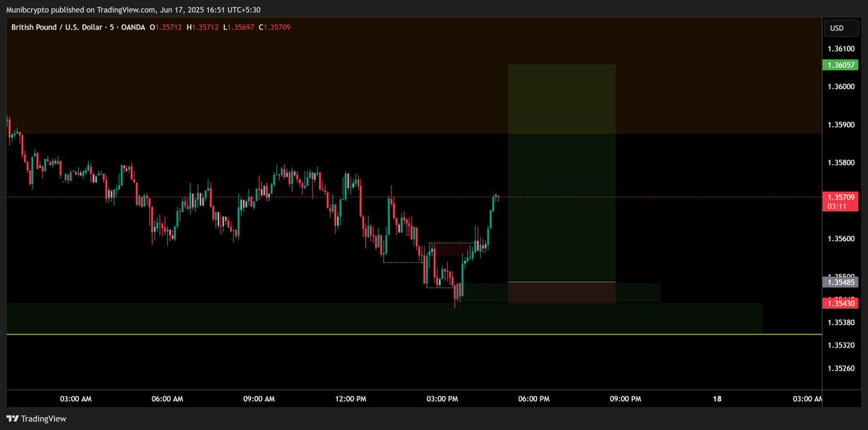
Task: Click the 06:00 AM time axis label
Action: [168, 399]
